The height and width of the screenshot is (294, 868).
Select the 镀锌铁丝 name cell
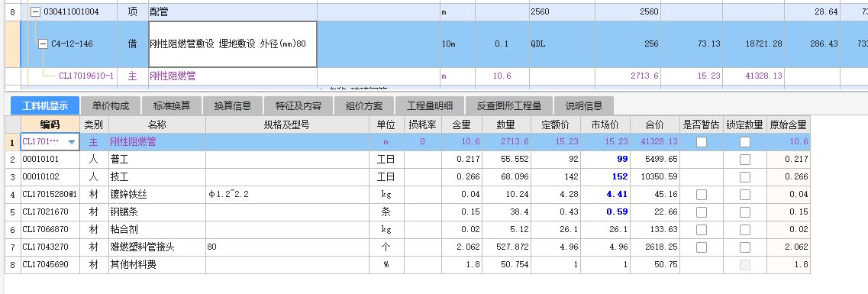(x=156, y=194)
